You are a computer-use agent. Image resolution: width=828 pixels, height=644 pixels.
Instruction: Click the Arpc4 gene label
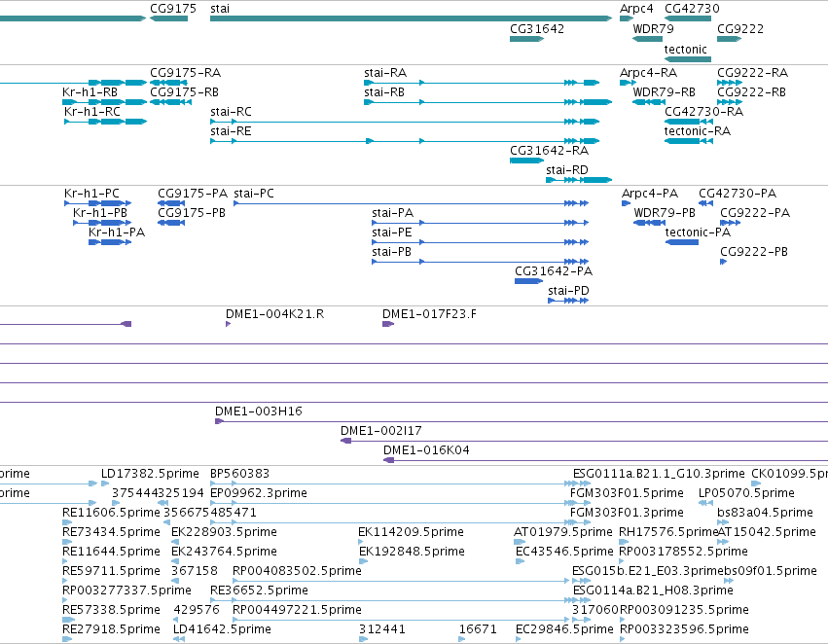tap(636, 9)
